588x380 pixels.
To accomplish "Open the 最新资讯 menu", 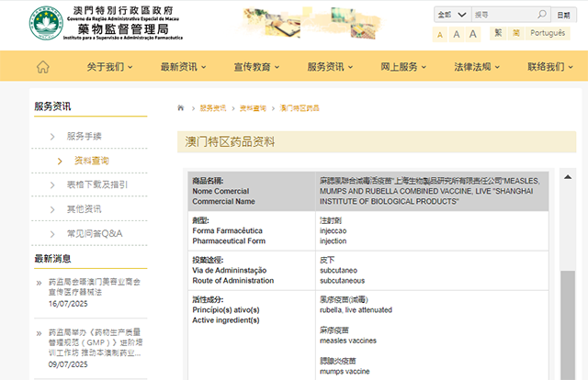I will (184, 67).
